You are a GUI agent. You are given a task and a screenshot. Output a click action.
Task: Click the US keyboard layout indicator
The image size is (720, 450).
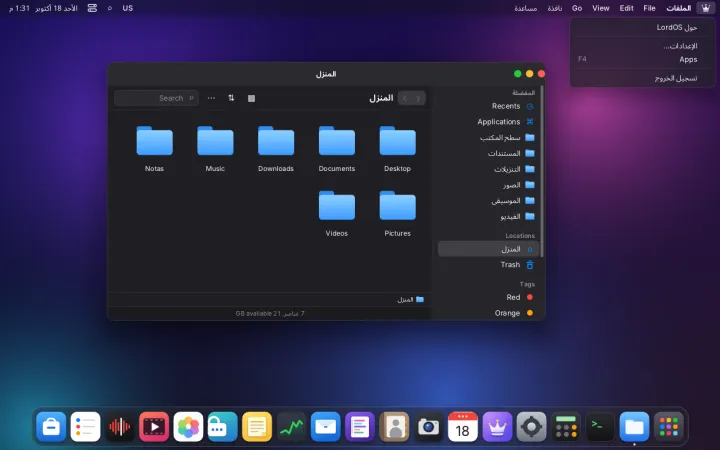(x=128, y=8)
